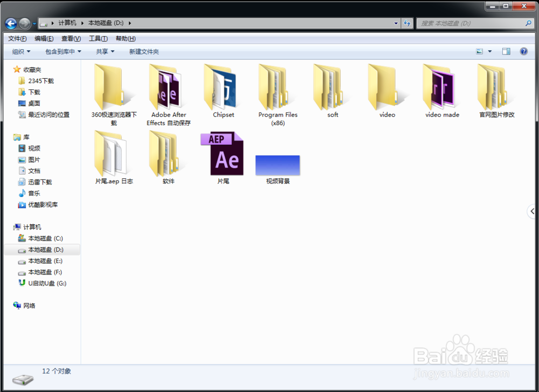Click the Forward navigation arrow
Image resolution: width=539 pixels, height=392 pixels.
click(x=24, y=23)
